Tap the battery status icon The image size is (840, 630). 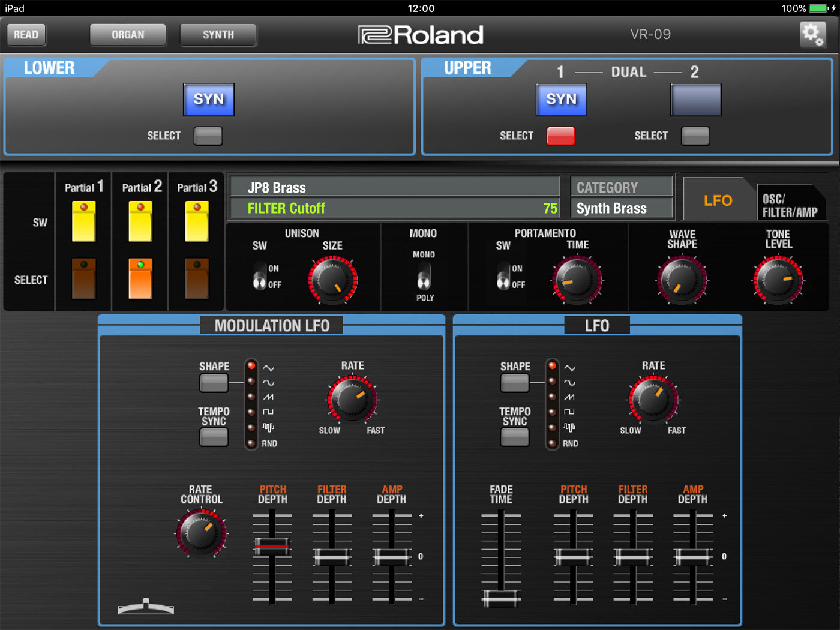818,8
